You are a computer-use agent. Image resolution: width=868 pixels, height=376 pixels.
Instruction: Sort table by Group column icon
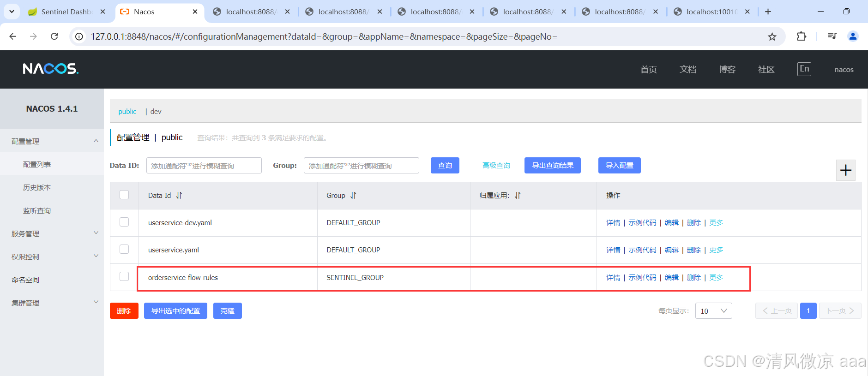click(x=353, y=196)
